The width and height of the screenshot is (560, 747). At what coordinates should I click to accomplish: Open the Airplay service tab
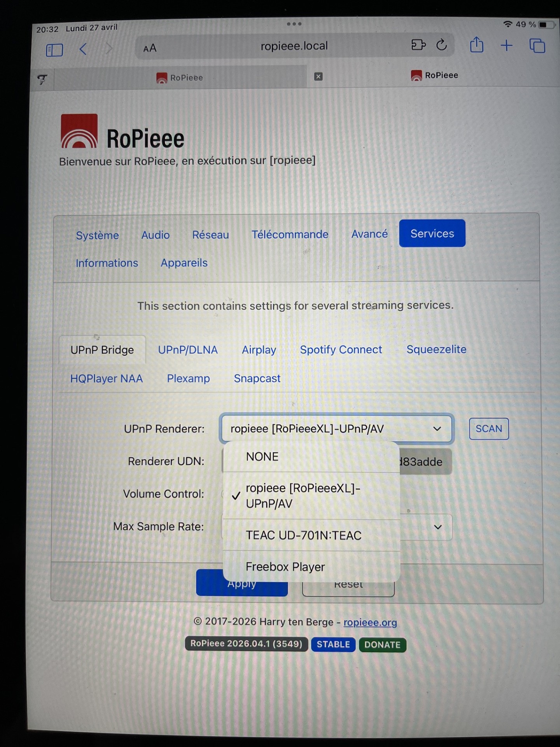point(259,350)
